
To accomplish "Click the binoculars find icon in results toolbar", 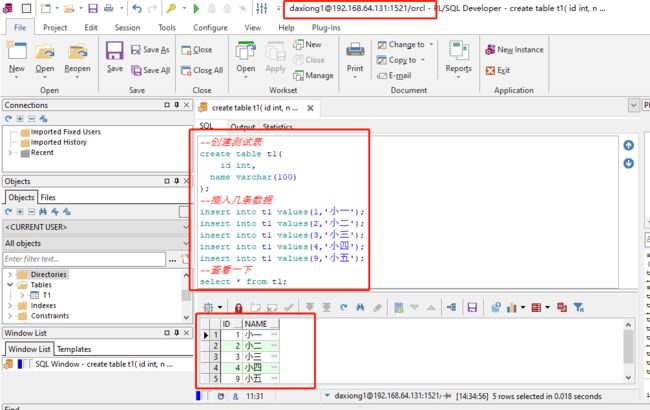I will 360,307.
